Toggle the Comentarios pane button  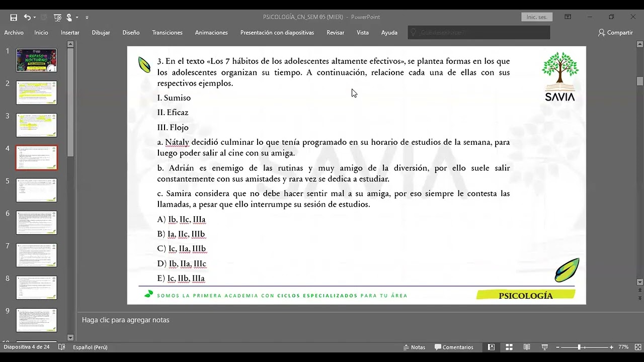coord(454,347)
